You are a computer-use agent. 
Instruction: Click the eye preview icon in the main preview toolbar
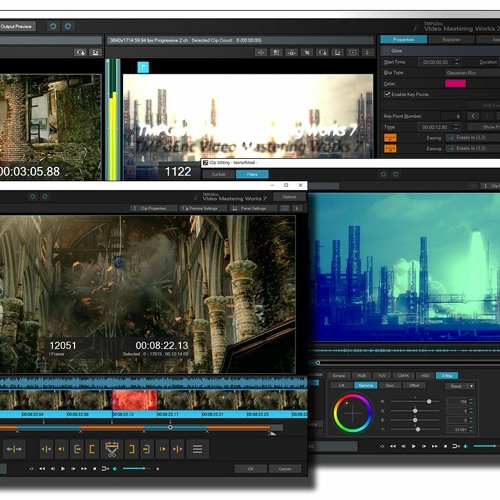click(x=322, y=52)
